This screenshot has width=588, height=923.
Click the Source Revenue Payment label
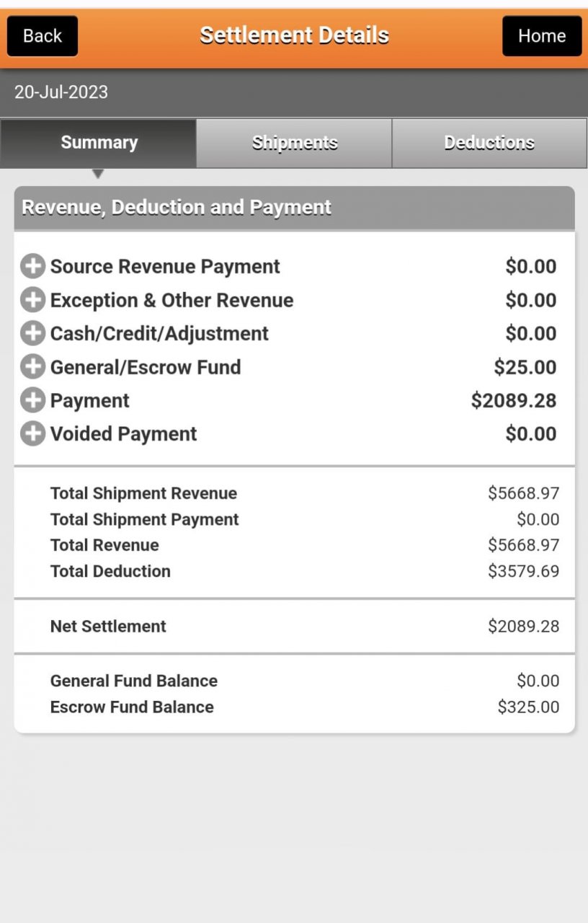[165, 266]
